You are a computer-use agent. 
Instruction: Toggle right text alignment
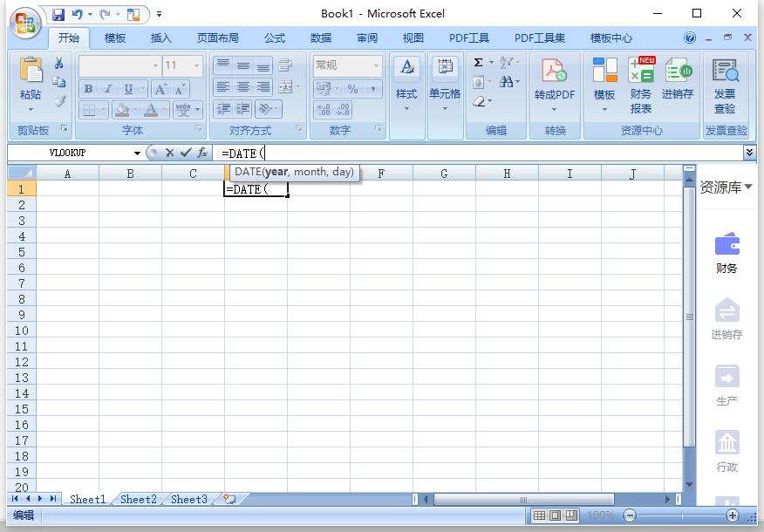(x=263, y=87)
